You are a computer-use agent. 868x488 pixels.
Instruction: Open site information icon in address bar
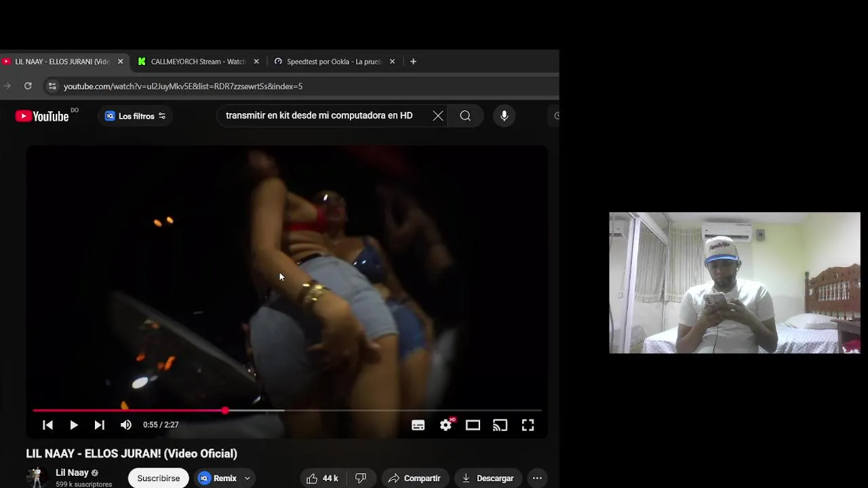(x=52, y=86)
